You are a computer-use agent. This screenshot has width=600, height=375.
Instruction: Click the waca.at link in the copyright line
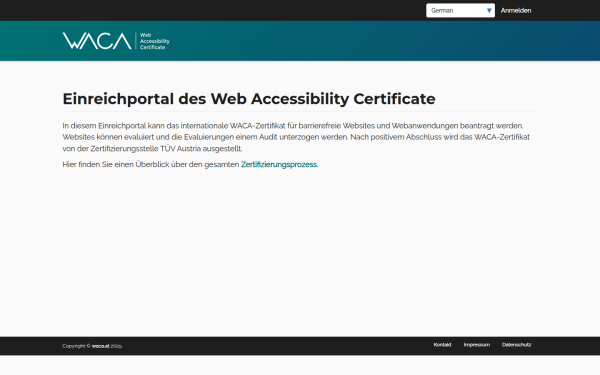point(101,346)
